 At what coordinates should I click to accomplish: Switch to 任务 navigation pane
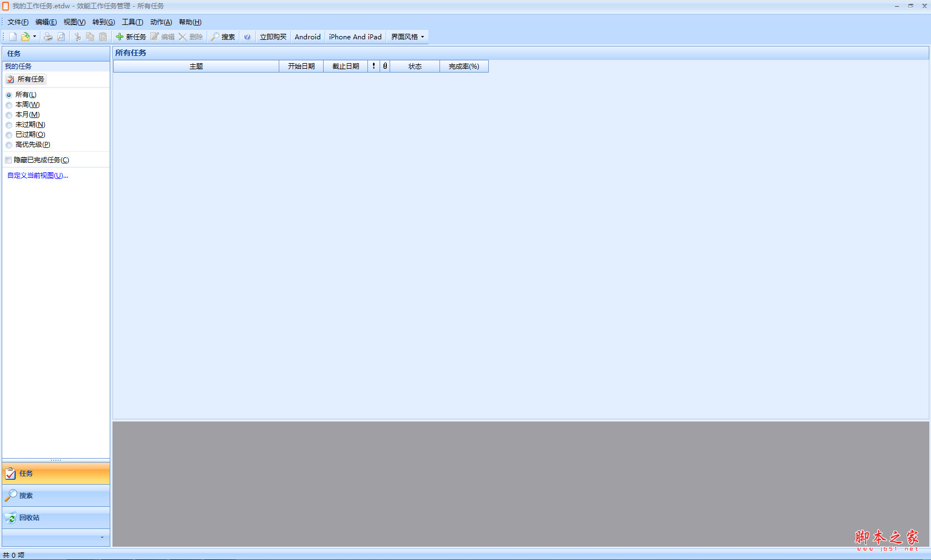(x=56, y=474)
